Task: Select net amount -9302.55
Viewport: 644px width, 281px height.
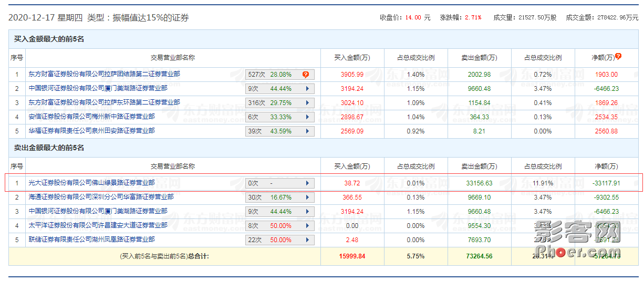Action: (x=606, y=197)
